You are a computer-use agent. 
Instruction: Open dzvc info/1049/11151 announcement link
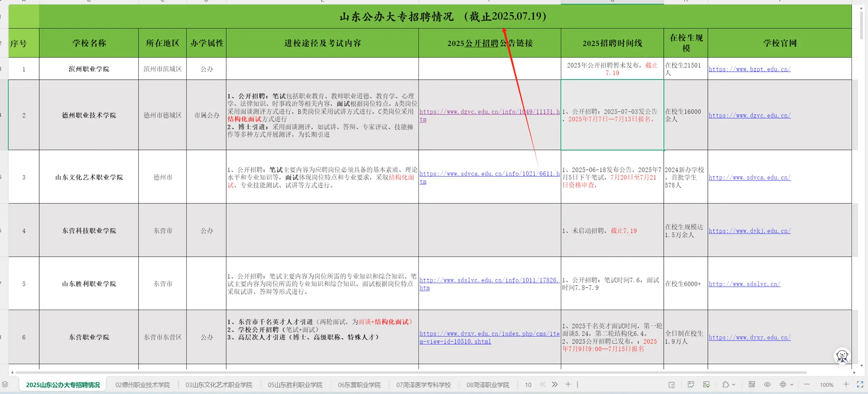tap(490, 115)
